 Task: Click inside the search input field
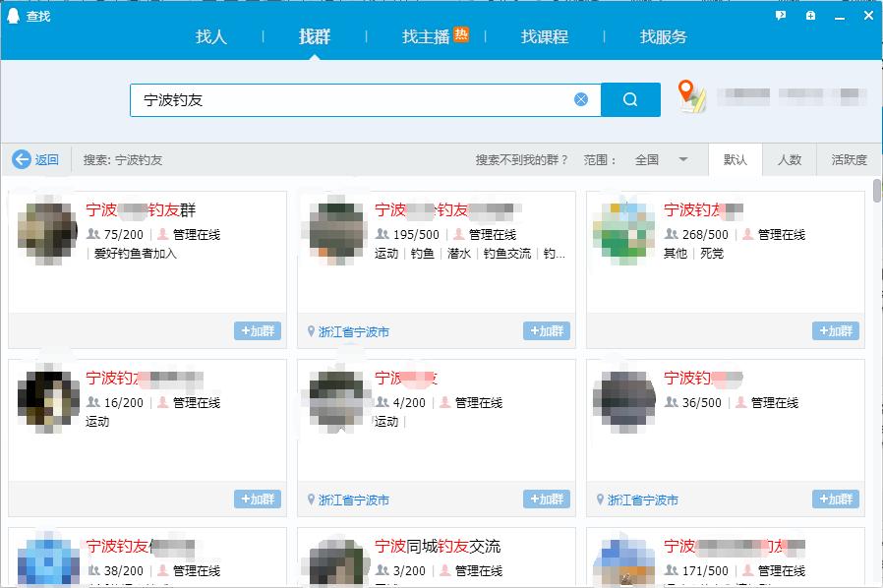point(344,99)
